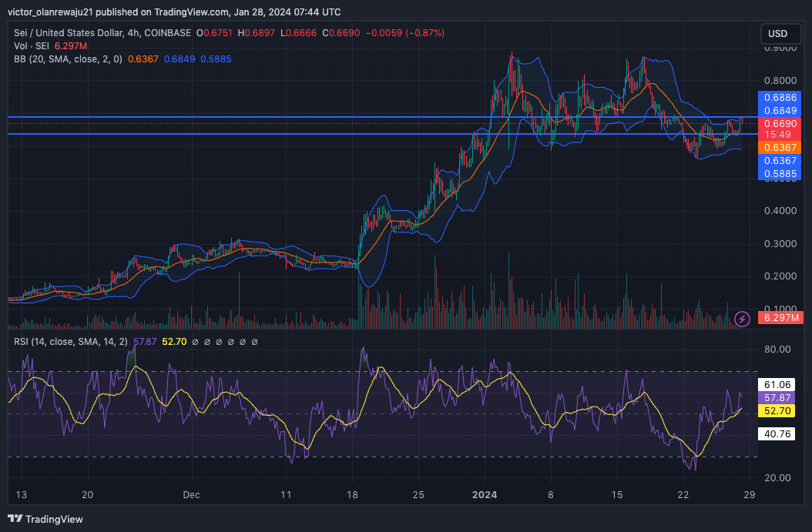The image size is (812, 532).
Task: Click the red 6.297M volume label
Action: [x=781, y=317]
